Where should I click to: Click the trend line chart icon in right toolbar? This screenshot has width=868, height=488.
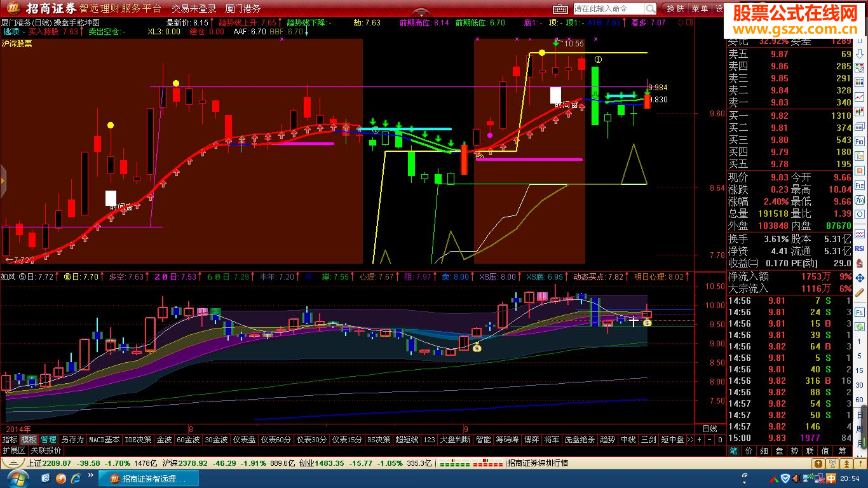coord(860,96)
